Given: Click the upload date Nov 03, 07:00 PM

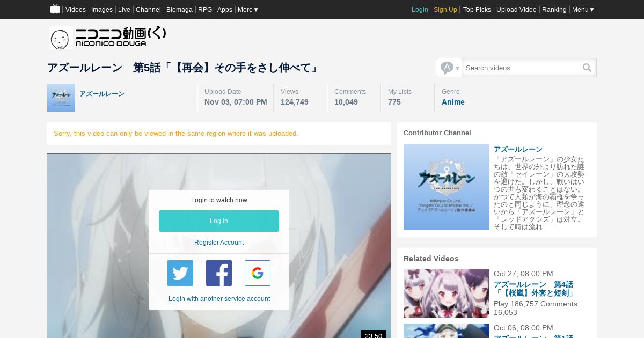Looking at the screenshot, I should point(236,102).
